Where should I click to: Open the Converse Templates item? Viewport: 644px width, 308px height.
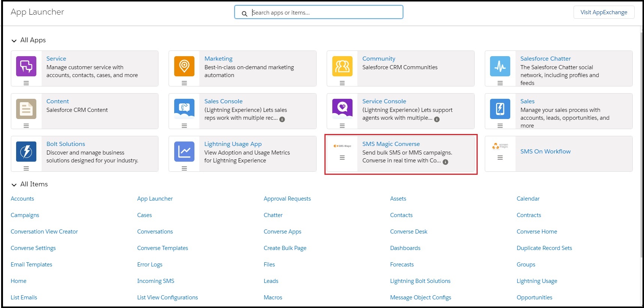(163, 248)
